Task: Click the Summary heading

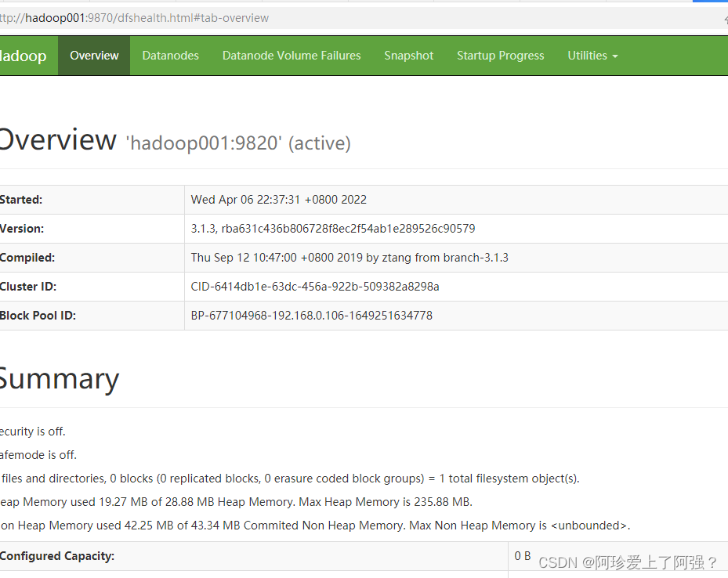Action: pyautogui.click(x=60, y=379)
